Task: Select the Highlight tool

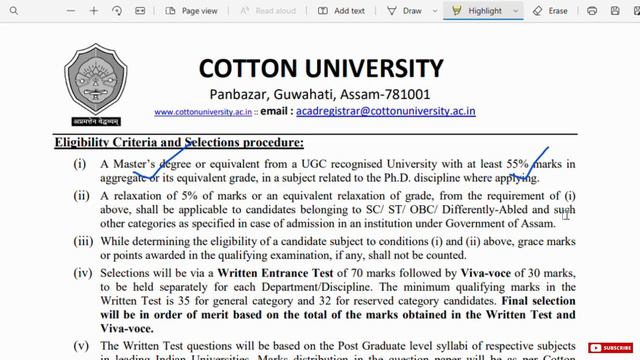Action: [x=477, y=11]
